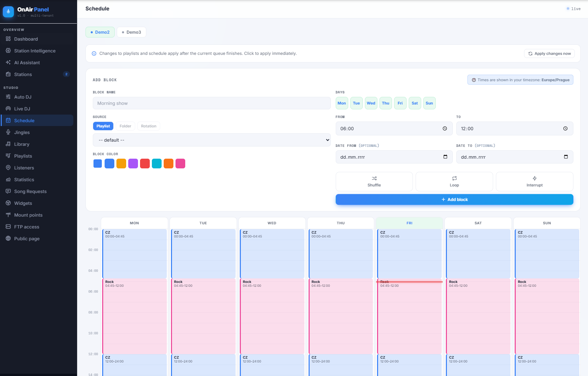Open Statistics chart icon

click(x=8, y=179)
